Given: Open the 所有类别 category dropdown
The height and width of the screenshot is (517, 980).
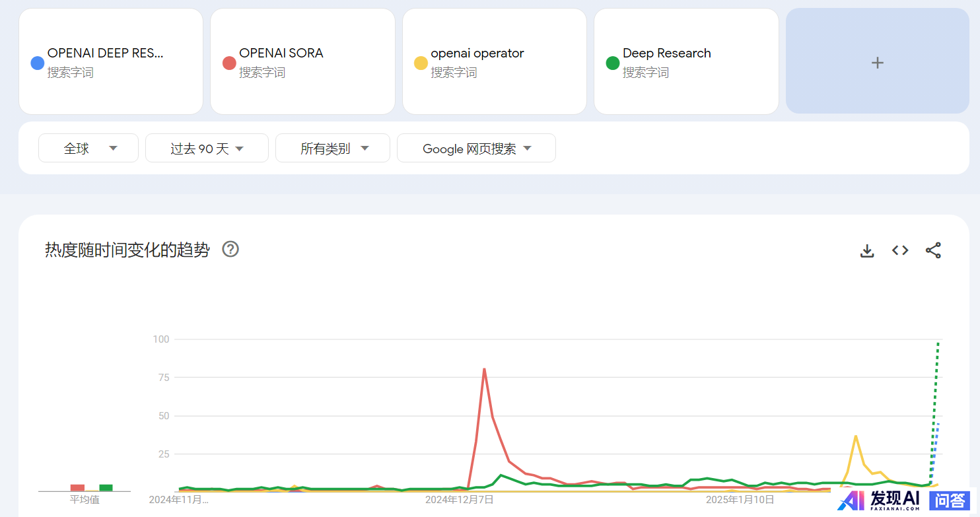Looking at the screenshot, I should (333, 148).
